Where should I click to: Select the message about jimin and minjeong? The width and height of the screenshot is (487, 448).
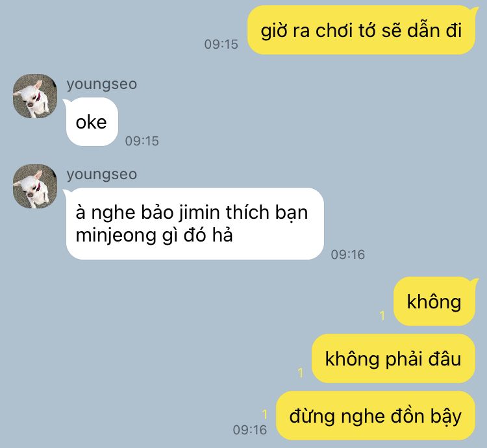click(x=194, y=223)
